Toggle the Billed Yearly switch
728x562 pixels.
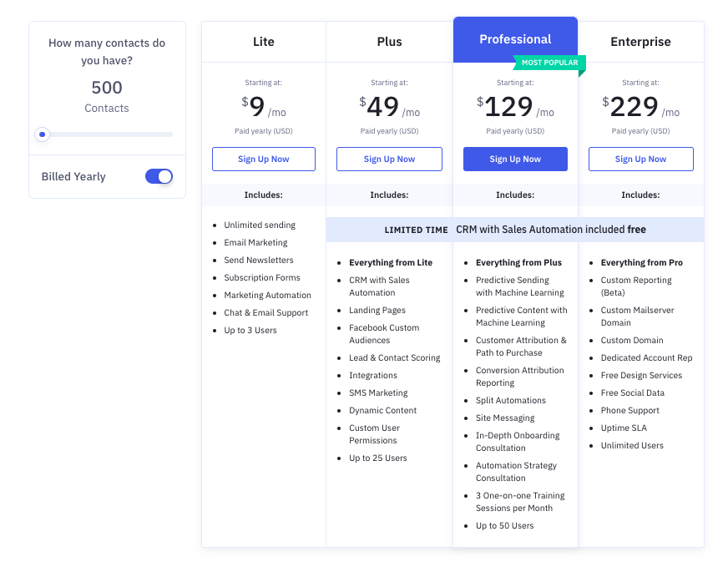point(159,176)
